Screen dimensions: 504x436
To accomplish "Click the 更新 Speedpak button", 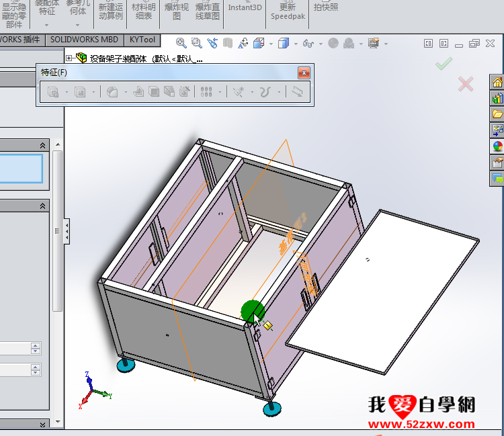I will click(287, 11).
